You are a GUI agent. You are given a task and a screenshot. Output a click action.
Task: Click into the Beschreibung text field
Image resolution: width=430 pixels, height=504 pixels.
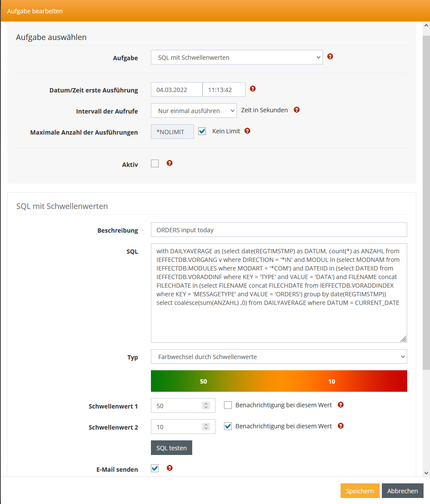coord(279,230)
